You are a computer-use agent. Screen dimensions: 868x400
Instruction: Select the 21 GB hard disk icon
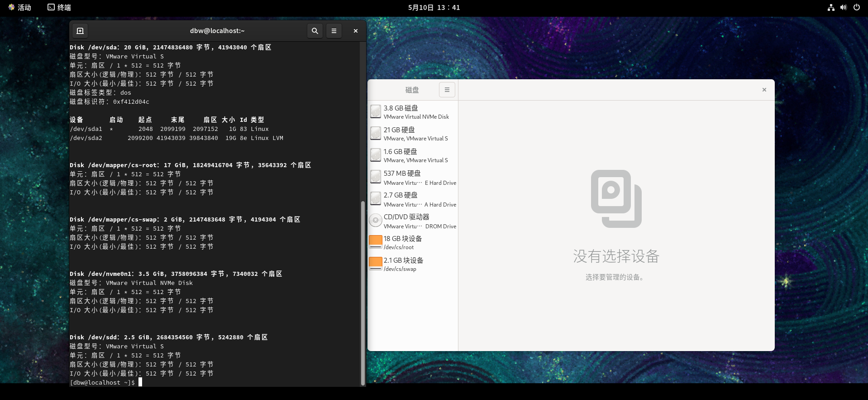tap(376, 134)
